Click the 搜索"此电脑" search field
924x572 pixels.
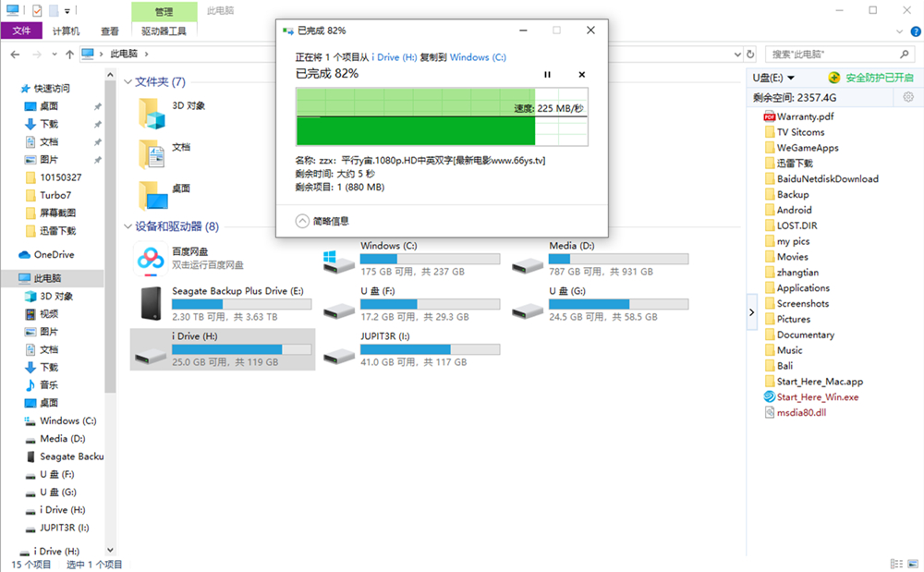pos(839,55)
